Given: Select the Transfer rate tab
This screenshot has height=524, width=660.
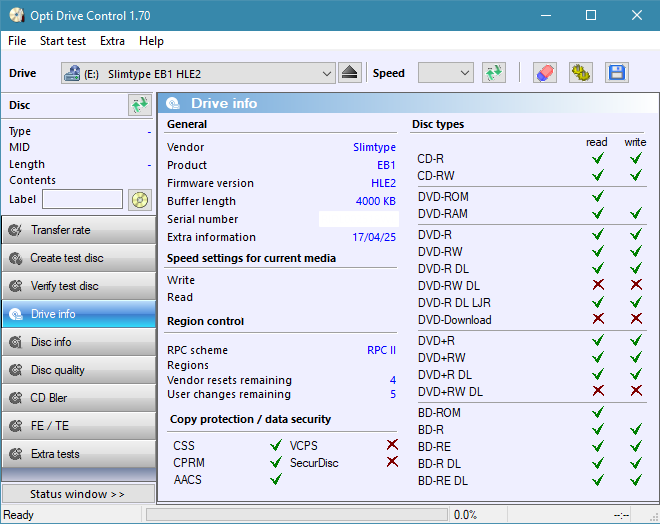Looking at the screenshot, I should click(79, 230).
